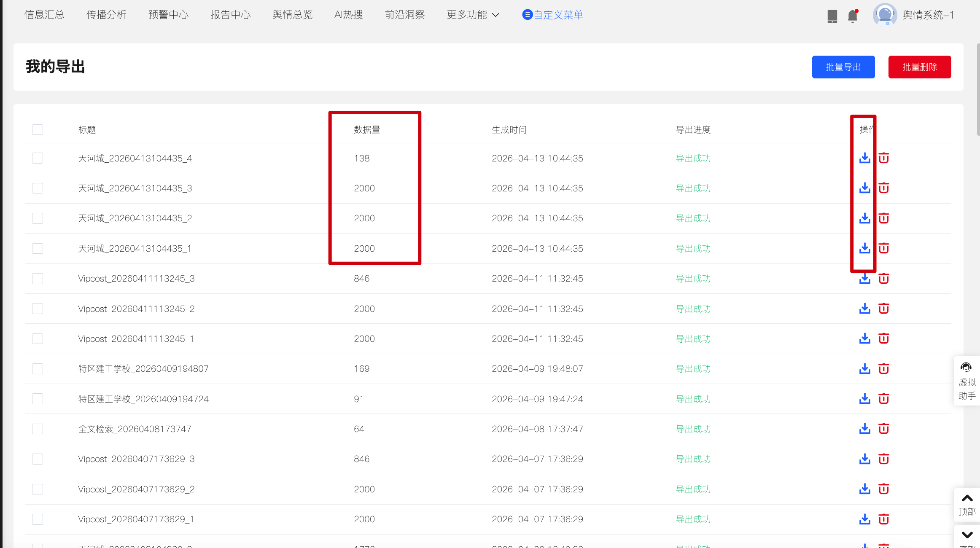Open 信息汇总 menu item

coord(44,15)
